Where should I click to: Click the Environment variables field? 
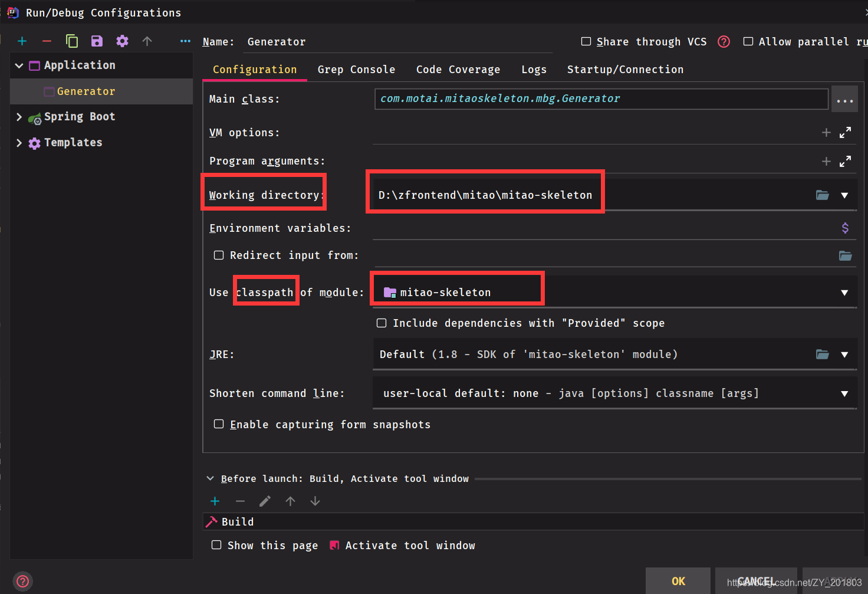pyautogui.click(x=603, y=228)
